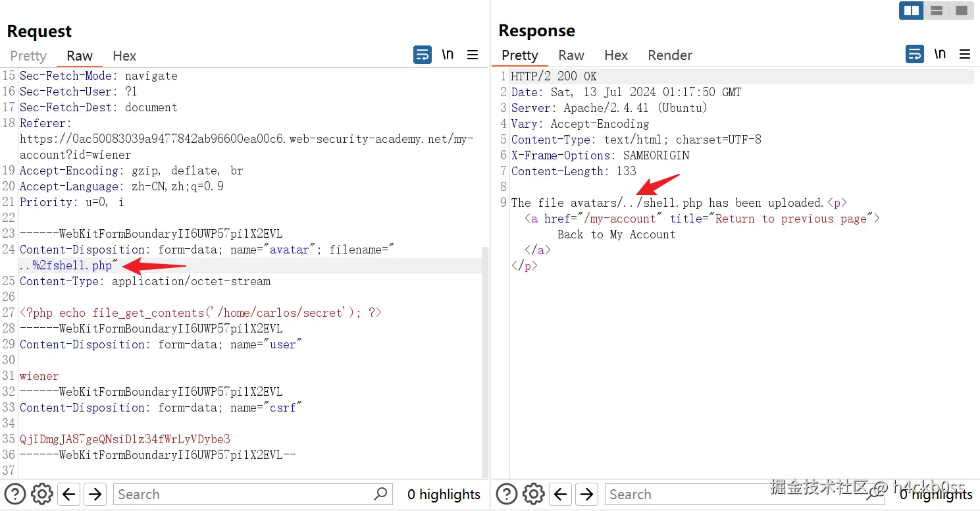Click Sec-Fetch-Dest document header line
Viewport: 980px width, 511px height.
tap(99, 107)
